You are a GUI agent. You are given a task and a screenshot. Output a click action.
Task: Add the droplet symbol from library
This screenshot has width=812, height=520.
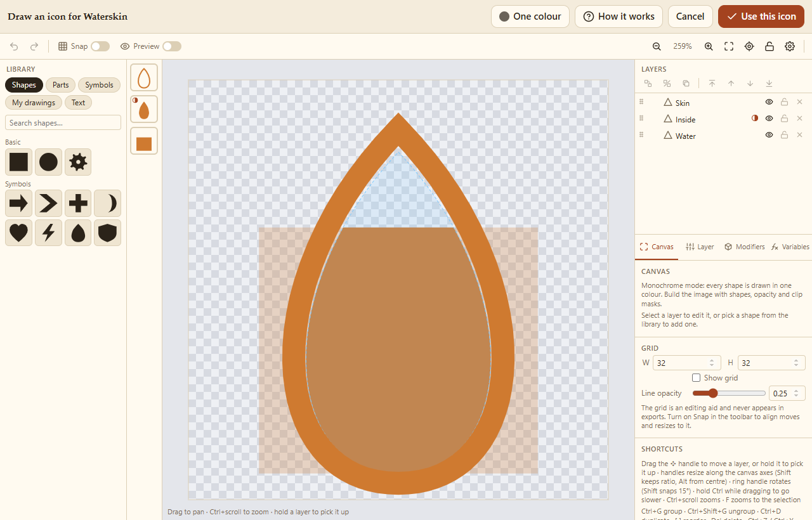tap(78, 233)
